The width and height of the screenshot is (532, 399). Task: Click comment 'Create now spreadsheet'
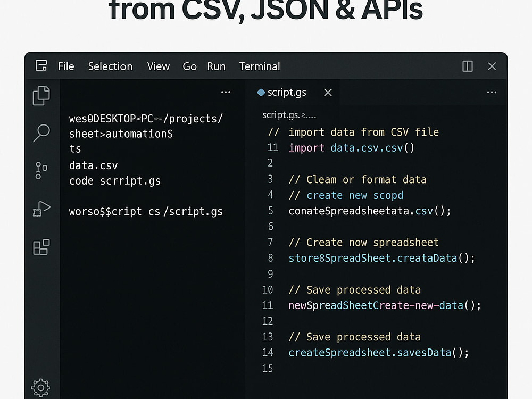pyautogui.click(x=364, y=243)
